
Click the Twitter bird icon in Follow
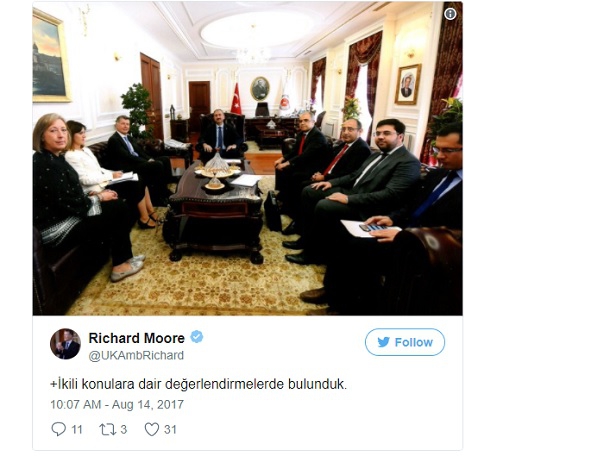tap(383, 342)
